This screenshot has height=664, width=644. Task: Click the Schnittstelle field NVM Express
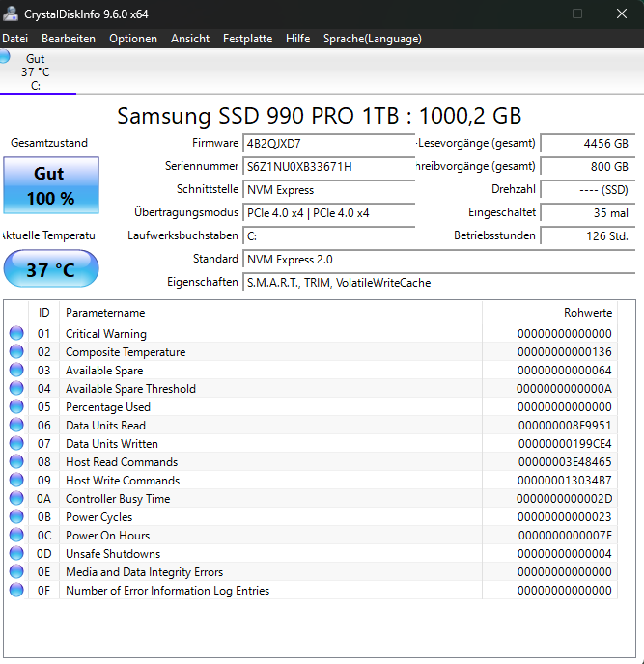click(329, 190)
